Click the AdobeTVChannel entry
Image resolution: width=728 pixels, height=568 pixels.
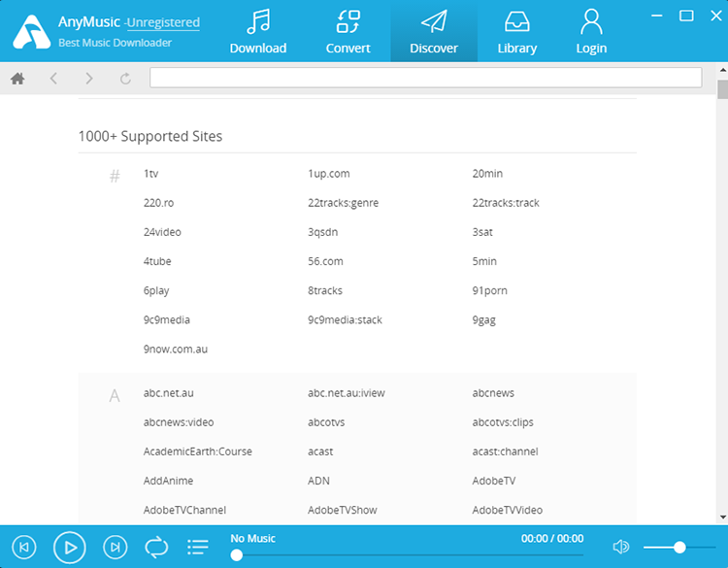tap(184, 511)
